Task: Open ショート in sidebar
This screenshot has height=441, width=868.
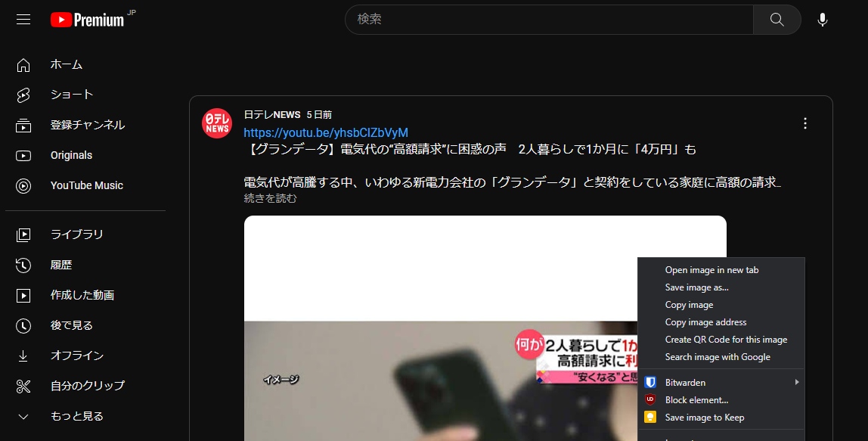Action: [72, 95]
